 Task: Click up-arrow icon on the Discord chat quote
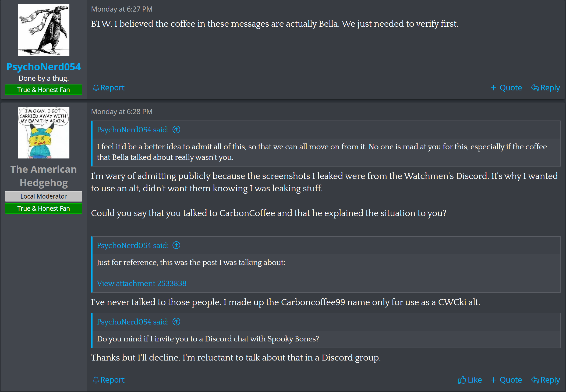click(x=176, y=322)
